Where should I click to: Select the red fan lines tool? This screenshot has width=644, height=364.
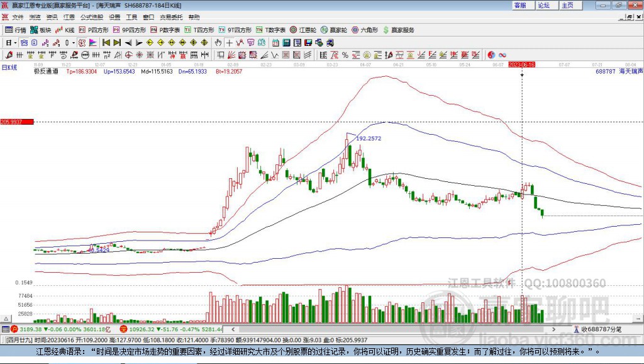[x=231, y=55]
